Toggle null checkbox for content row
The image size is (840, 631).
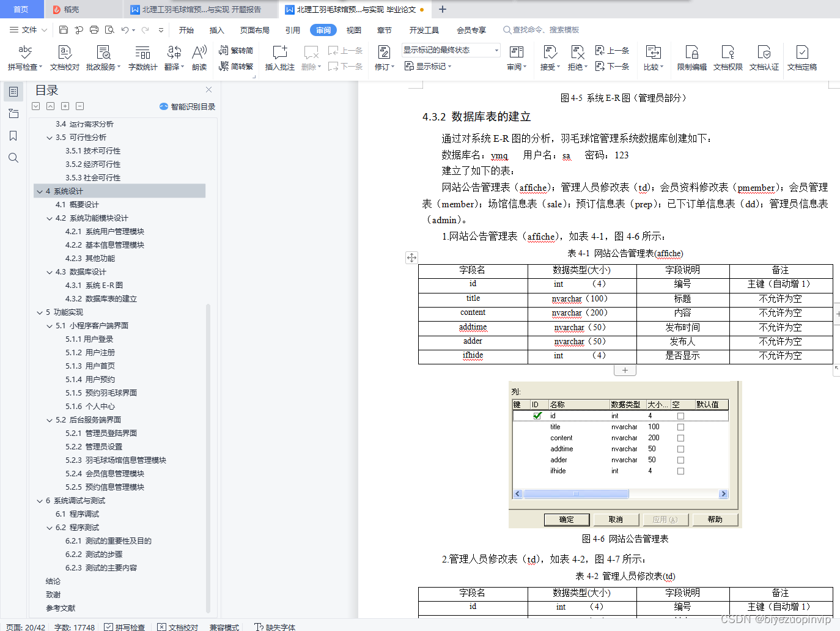point(680,438)
